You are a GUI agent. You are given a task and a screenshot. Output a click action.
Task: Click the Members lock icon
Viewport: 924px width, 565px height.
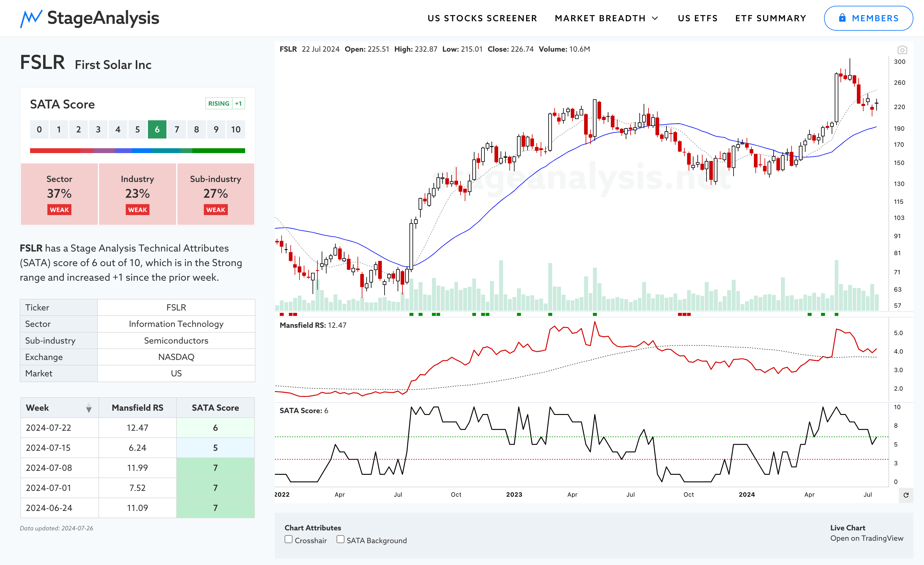[842, 18]
